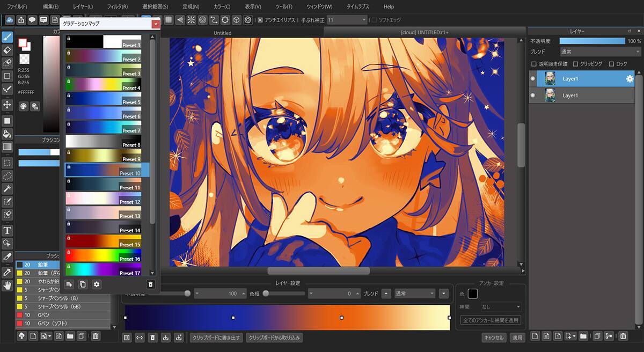Expand the 補間 dropdown in anchor settings

pos(501,307)
